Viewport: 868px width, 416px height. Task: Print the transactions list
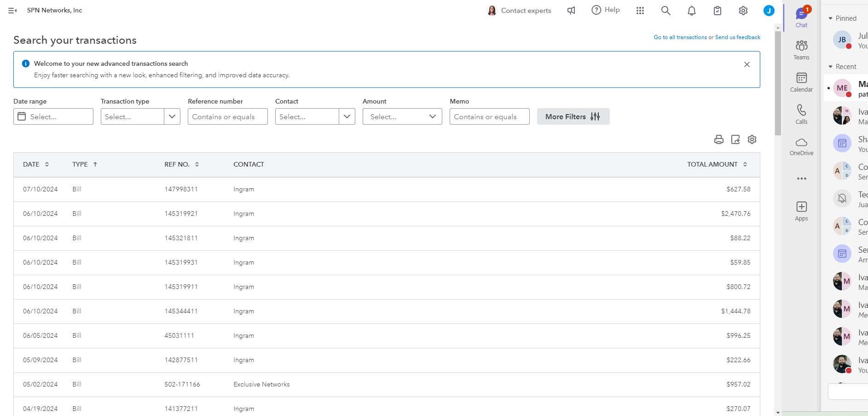coord(719,139)
